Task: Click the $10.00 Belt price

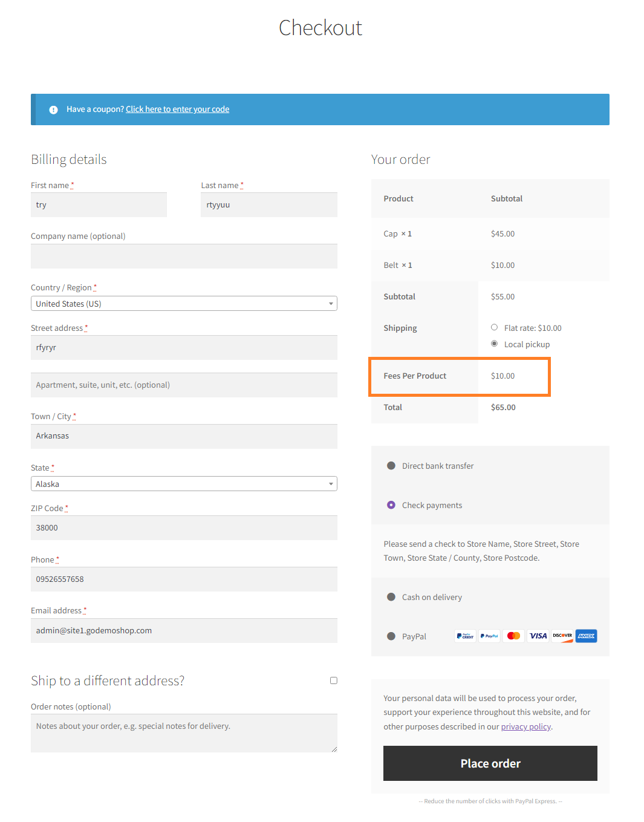Action: click(503, 265)
